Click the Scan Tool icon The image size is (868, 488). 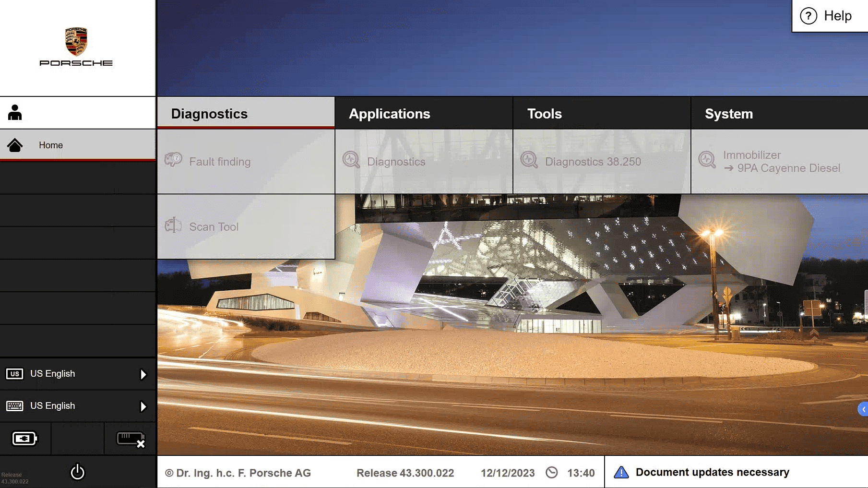click(x=173, y=226)
